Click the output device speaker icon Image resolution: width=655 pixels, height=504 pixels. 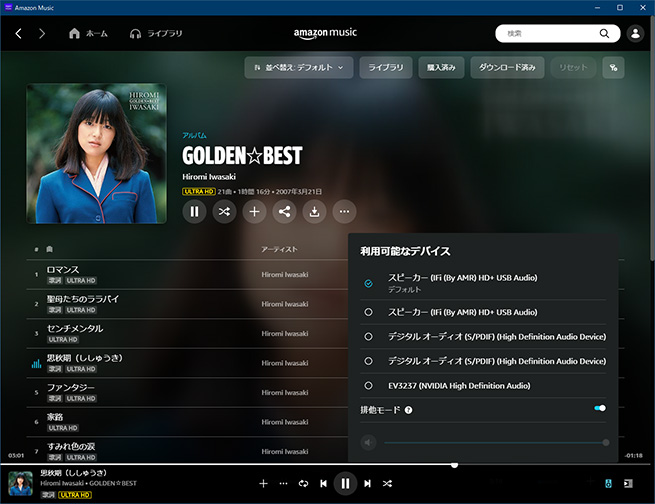608,484
